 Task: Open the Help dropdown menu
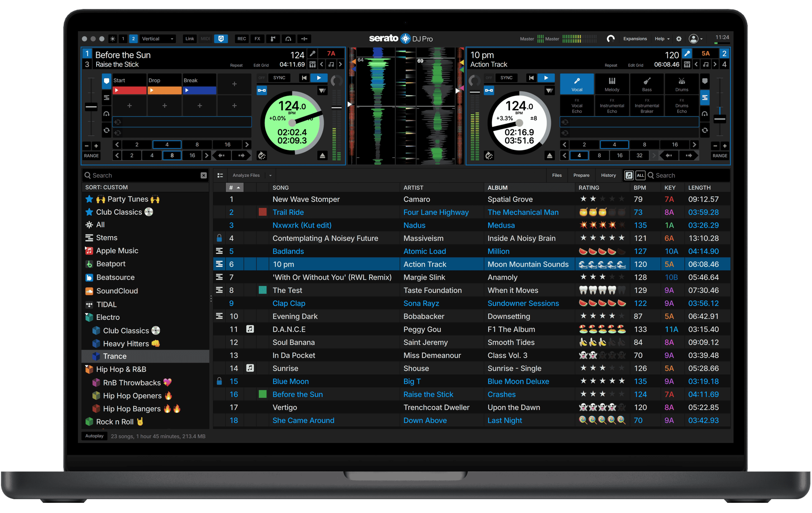point(660,39)
